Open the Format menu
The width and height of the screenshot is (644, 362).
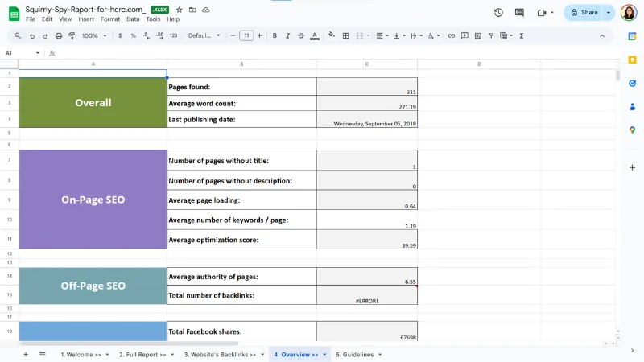pos(110,19)
